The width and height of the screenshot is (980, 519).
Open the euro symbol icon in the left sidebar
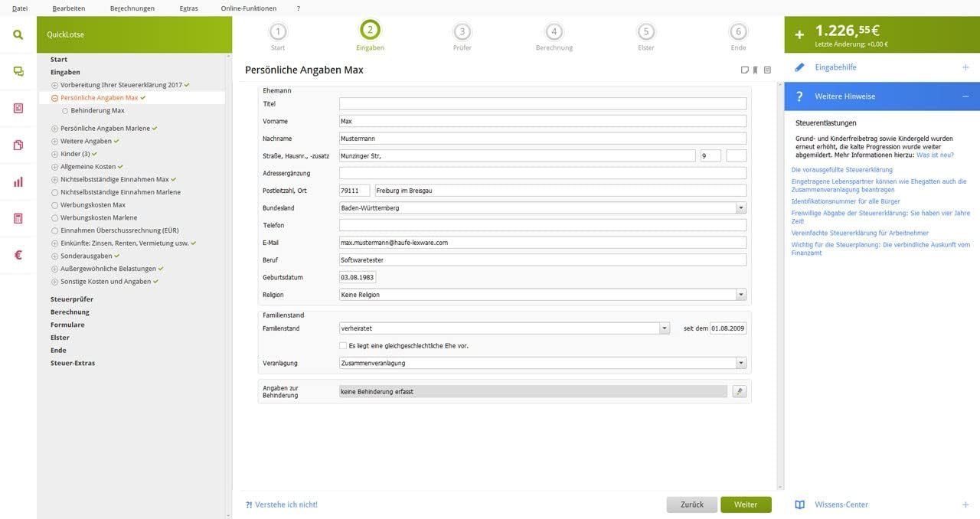(x=18, y=256)
